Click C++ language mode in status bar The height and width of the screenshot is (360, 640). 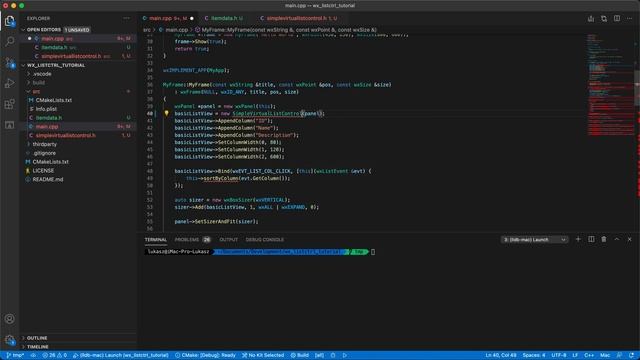point(589,355)
